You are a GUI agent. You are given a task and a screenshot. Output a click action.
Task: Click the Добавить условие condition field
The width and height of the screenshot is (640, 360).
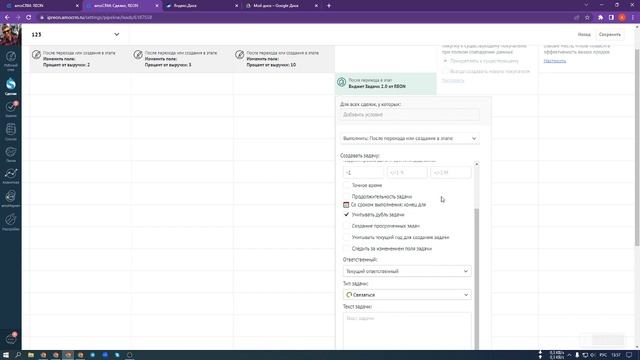(409, 115)
